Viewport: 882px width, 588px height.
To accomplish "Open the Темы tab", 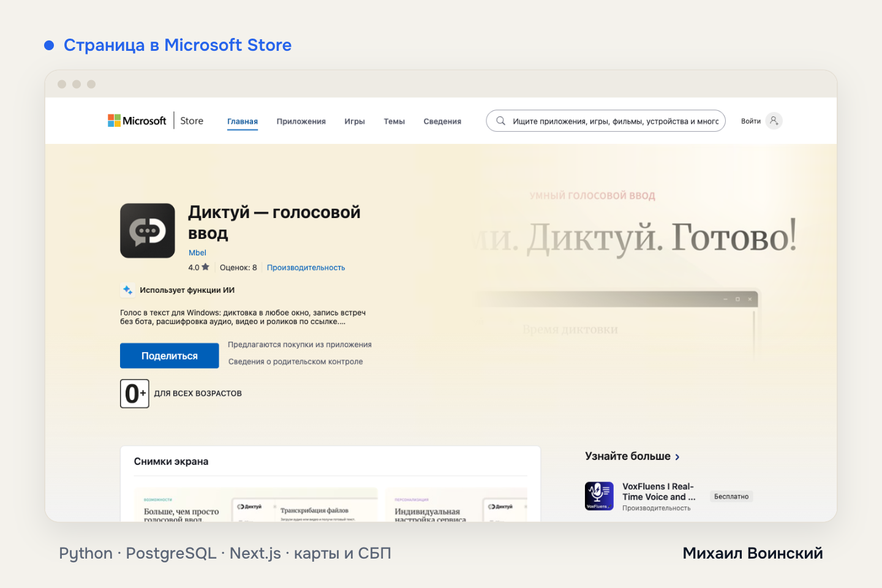I will point(394,121).
